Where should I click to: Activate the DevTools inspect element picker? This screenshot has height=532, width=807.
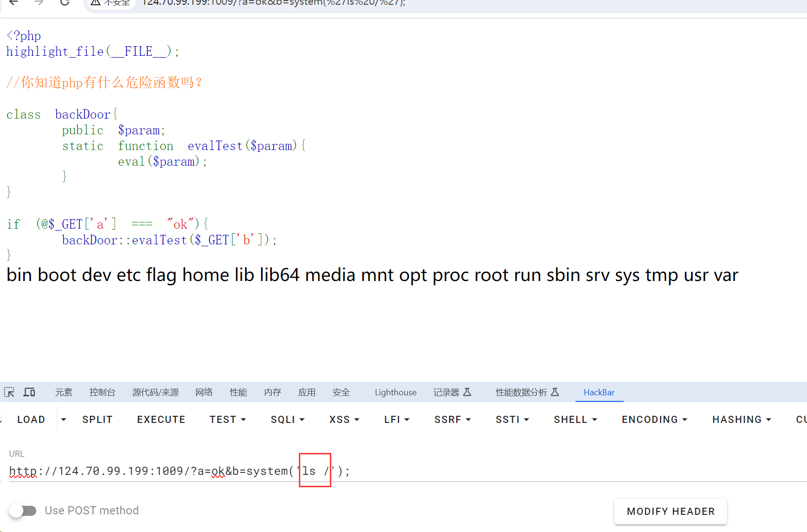10,392
